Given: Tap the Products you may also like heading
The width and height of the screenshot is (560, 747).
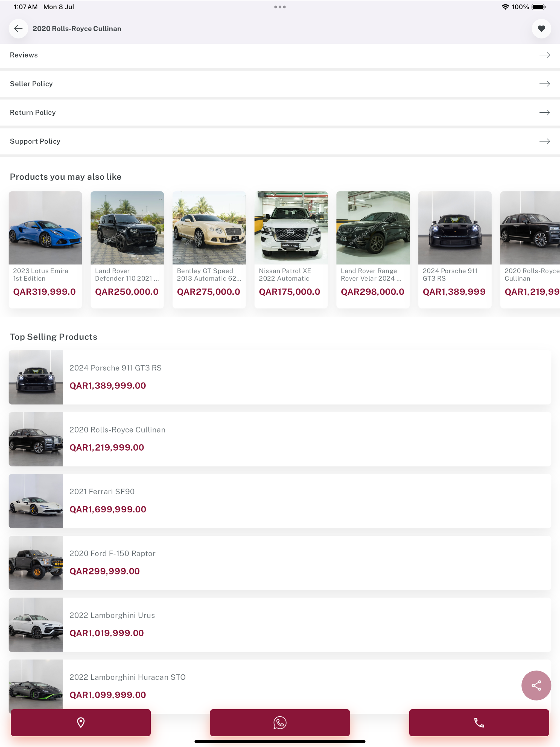Looking at the screenshot, I should coord(66,177).
